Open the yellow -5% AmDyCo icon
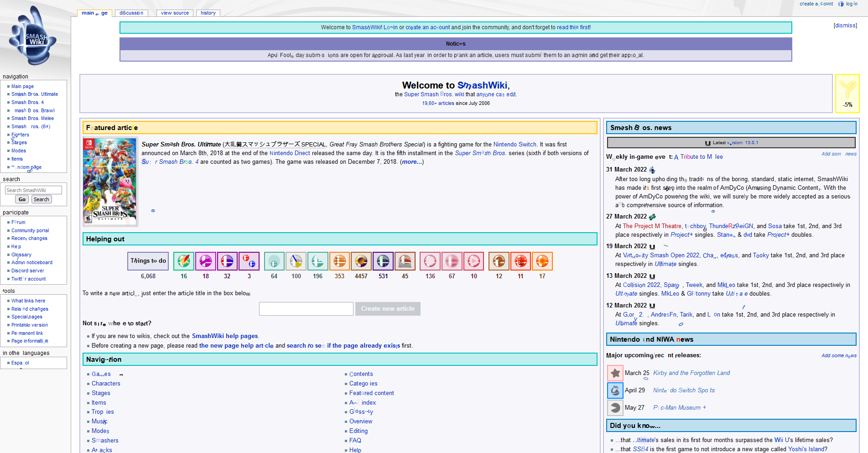The image size is (868, 453). (847, 94)
